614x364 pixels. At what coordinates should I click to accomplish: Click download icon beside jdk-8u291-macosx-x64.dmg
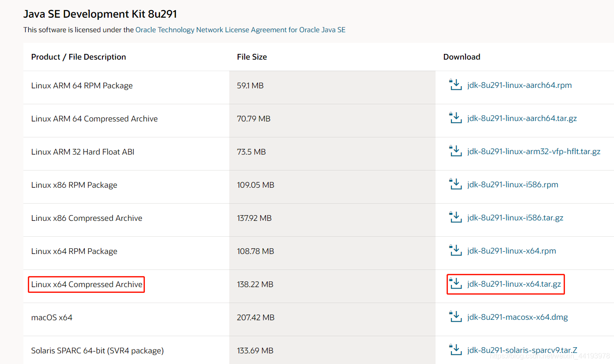point(455,316)
